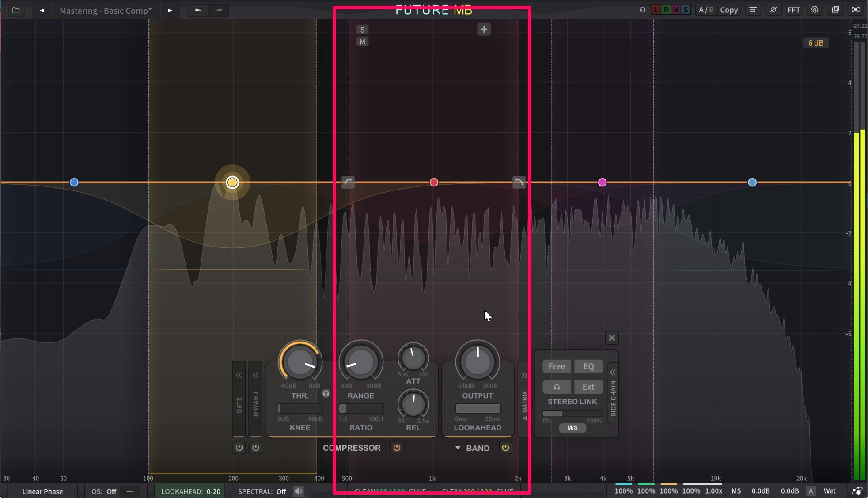The image size is (868, 498).
Task: Click the phase invert icon
Action: pyautogui.click(x=773, y=10)
